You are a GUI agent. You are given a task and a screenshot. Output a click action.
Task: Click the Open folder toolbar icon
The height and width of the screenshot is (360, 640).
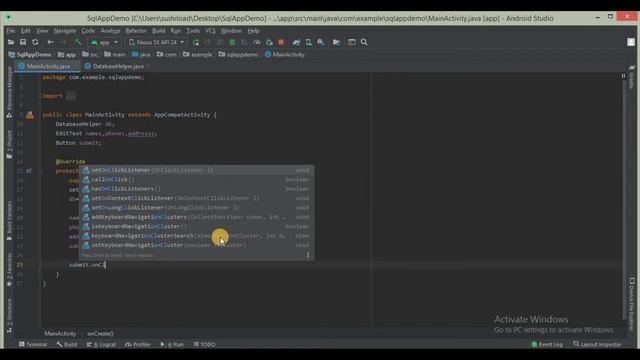[x=11, y=42]
